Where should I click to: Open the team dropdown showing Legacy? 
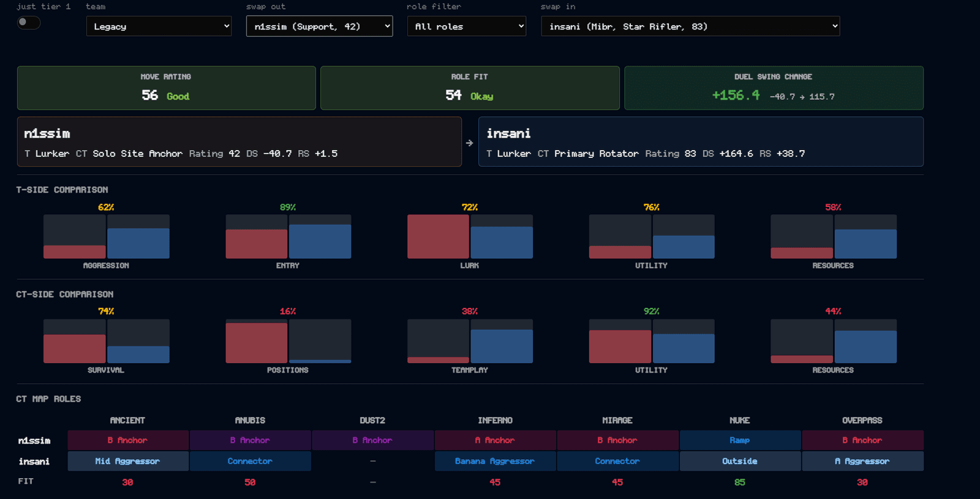point(159,26)
